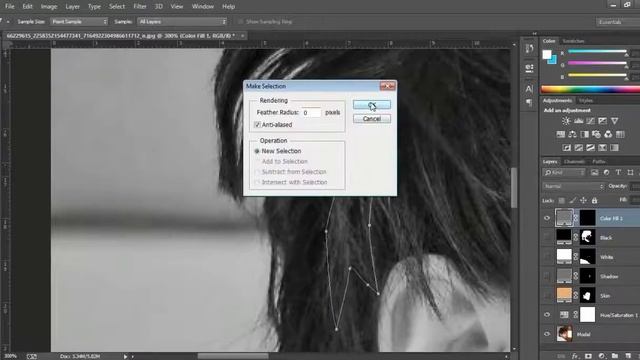The image size is (640, 360).
Task: Open the Paragraph panel icon
Action: 529,102
